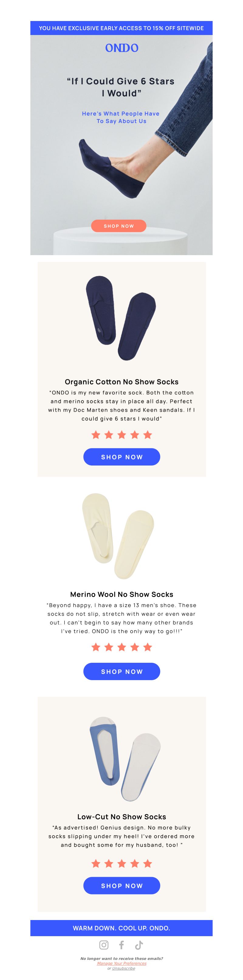Shop Now under Merino Wool socks

coord(122,671)
